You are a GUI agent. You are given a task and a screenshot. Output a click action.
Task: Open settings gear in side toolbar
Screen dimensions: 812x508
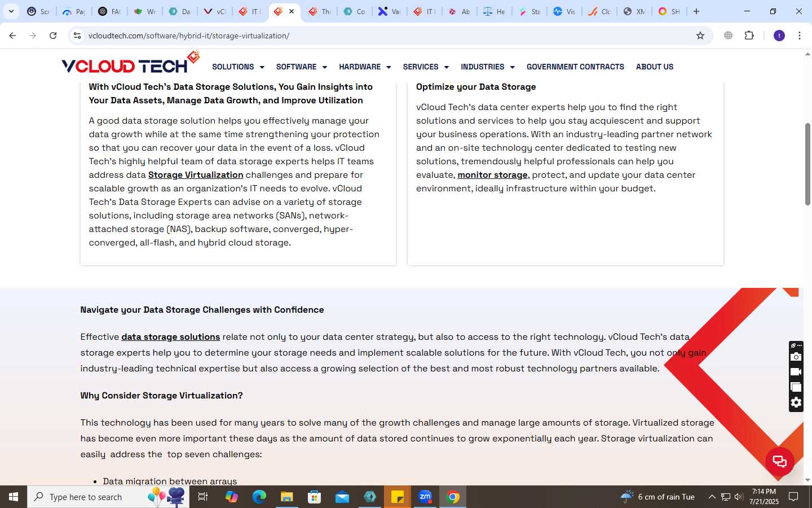[796, 402]
